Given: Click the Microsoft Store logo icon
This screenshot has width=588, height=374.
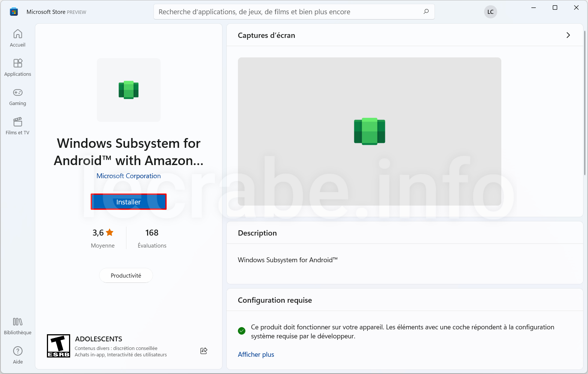Looking at the screenshot, I should coord(14,12).
